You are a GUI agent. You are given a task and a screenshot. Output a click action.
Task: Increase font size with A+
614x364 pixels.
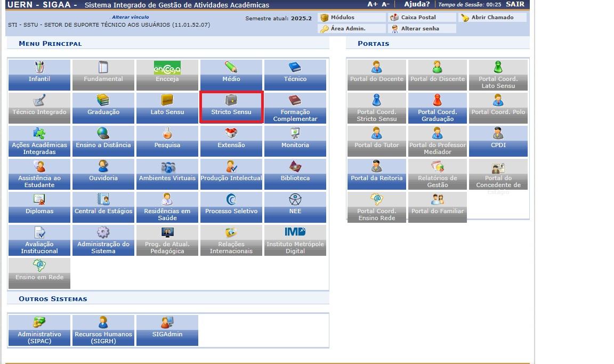pyautogui.click(x=372, y=4)
